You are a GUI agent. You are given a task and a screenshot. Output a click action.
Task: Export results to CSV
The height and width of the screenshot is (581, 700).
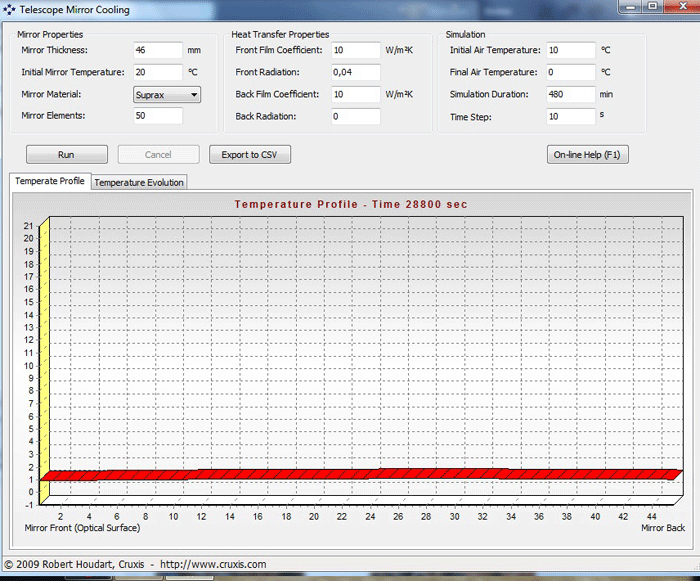click(x=250, y=155)
